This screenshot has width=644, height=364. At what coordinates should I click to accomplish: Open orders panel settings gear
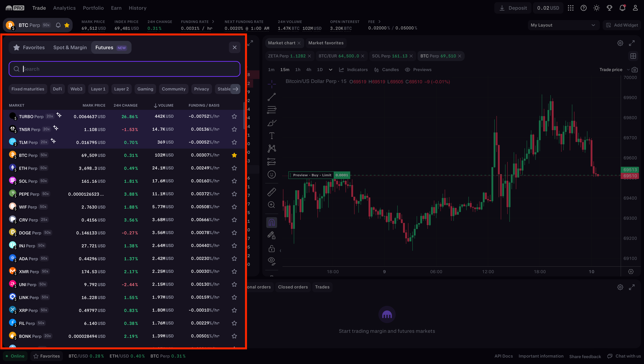click(x=620, y=287)
